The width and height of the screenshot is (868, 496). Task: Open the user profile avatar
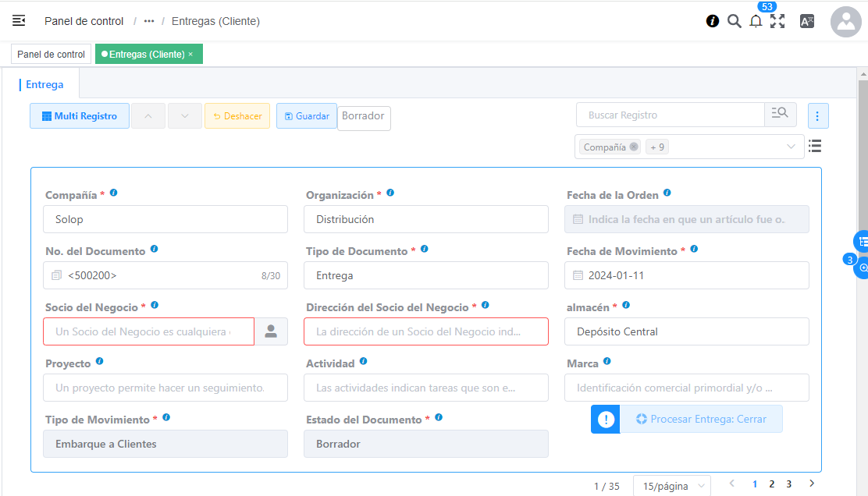(x=846, y=23)
